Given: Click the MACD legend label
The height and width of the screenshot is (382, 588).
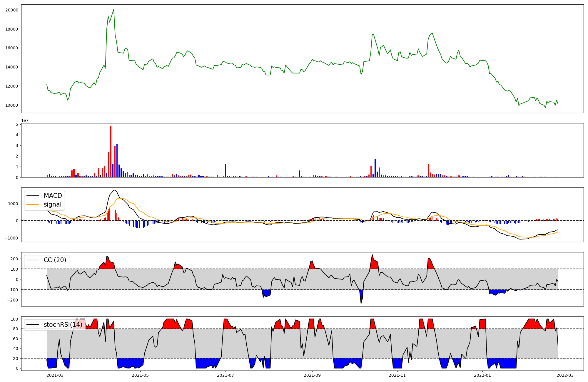Looking at the screenshot, I should 53,196.
